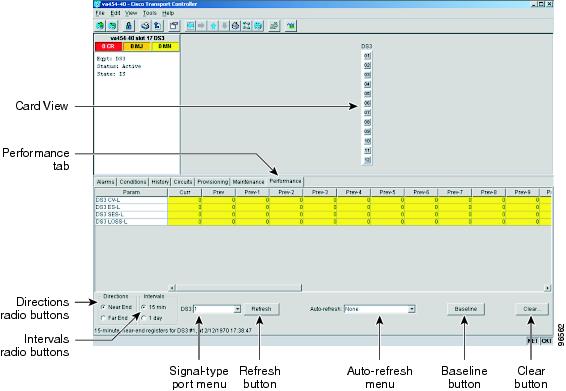Click the open new window toolbar icon
566x391 pixels.
(x=174, y=26)
